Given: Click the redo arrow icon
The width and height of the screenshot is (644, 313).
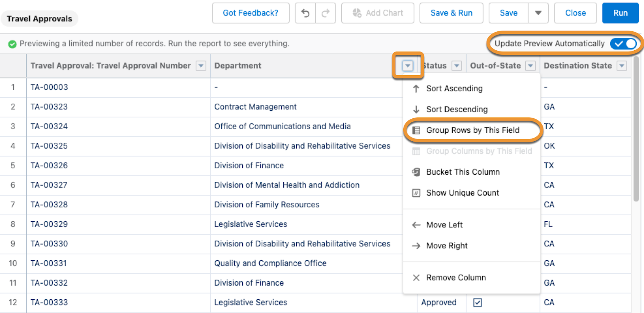Looking at the screenshot, I should click(326, 13).
